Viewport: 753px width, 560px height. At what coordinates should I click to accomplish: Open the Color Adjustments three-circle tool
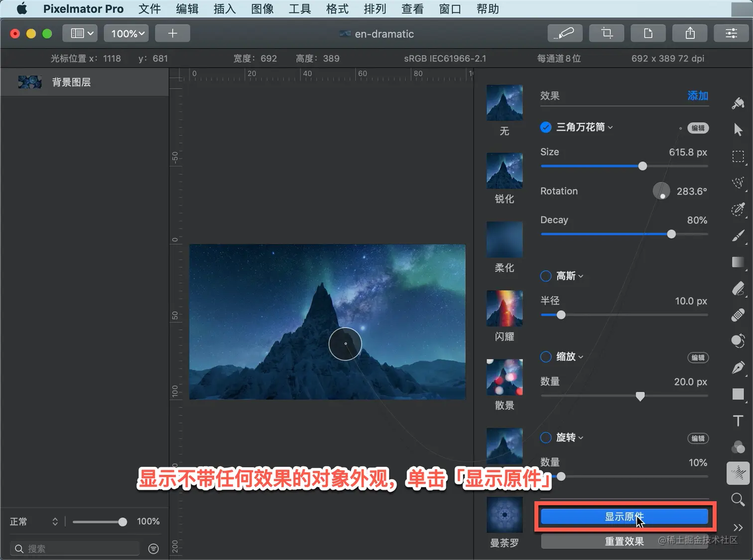[x=738, y=447]
